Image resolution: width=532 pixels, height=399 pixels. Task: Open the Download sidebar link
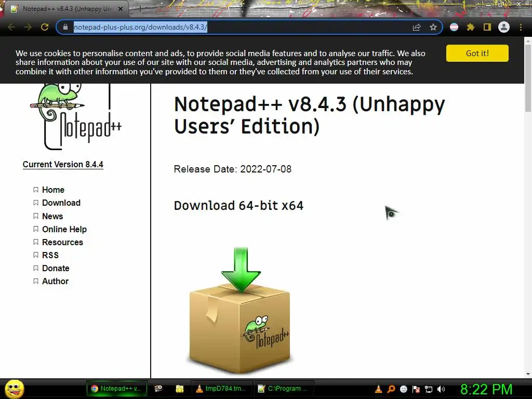[x=61, y=203]
